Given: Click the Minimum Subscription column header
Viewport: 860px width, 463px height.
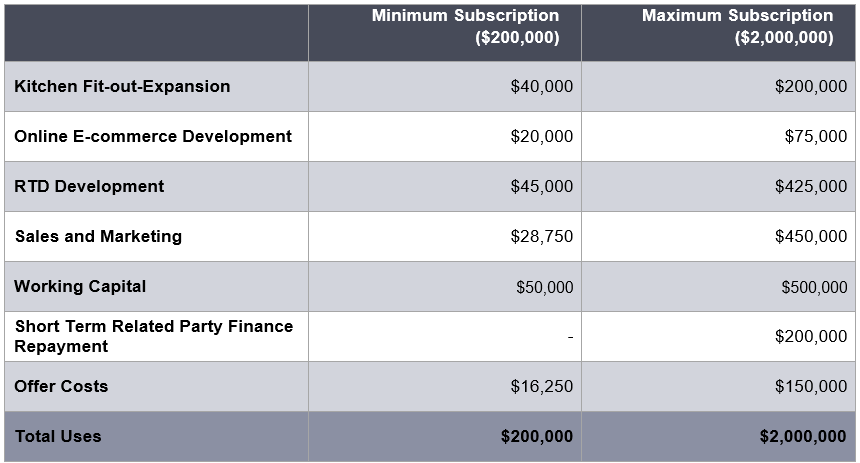Looking at the screenshot, I should 465,27.
